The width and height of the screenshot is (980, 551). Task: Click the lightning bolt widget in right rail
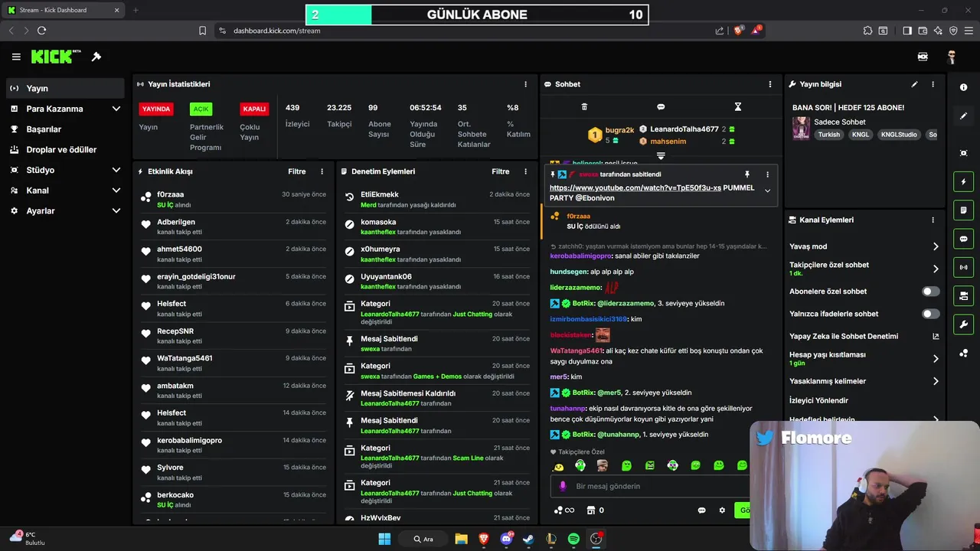(x=963, y=182)
